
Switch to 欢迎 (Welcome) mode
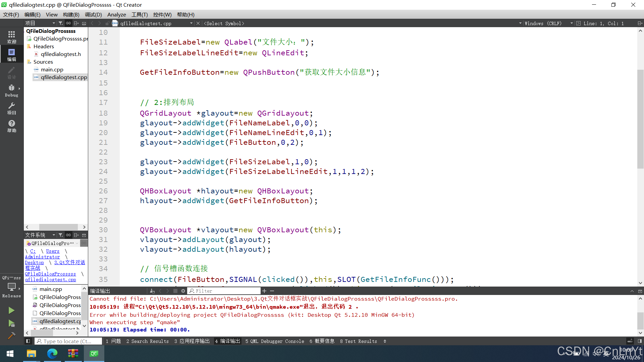11,36
